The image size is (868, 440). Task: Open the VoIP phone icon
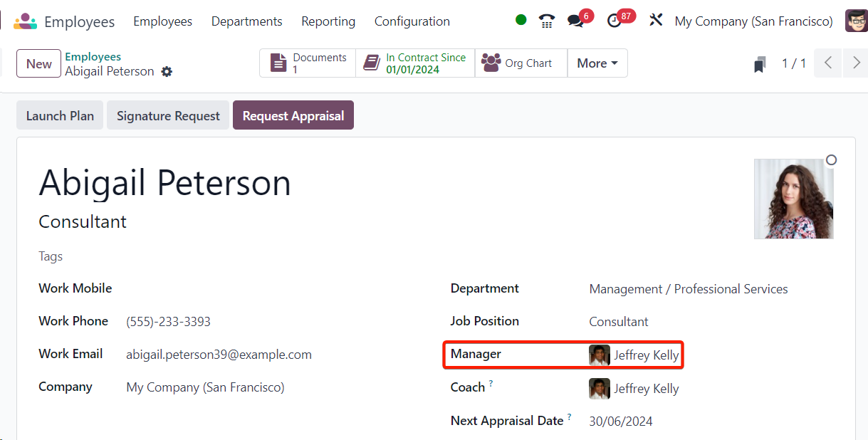coord(547,21)
